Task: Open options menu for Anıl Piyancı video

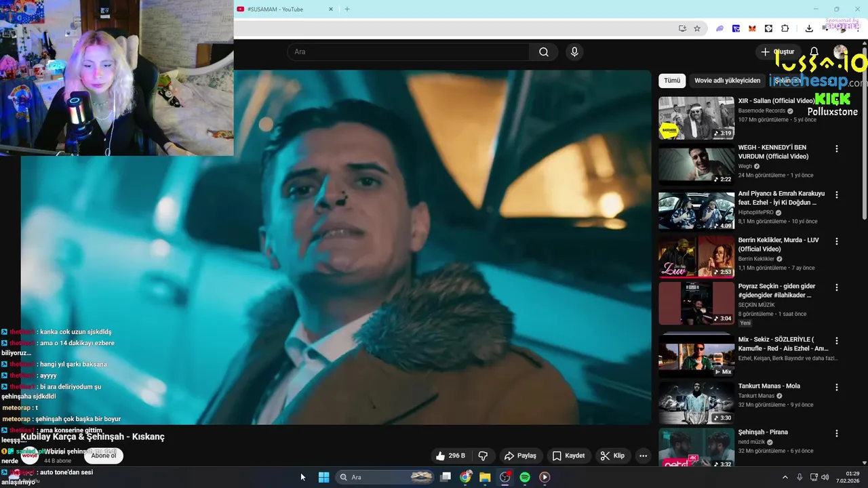Action: point(836,195)
